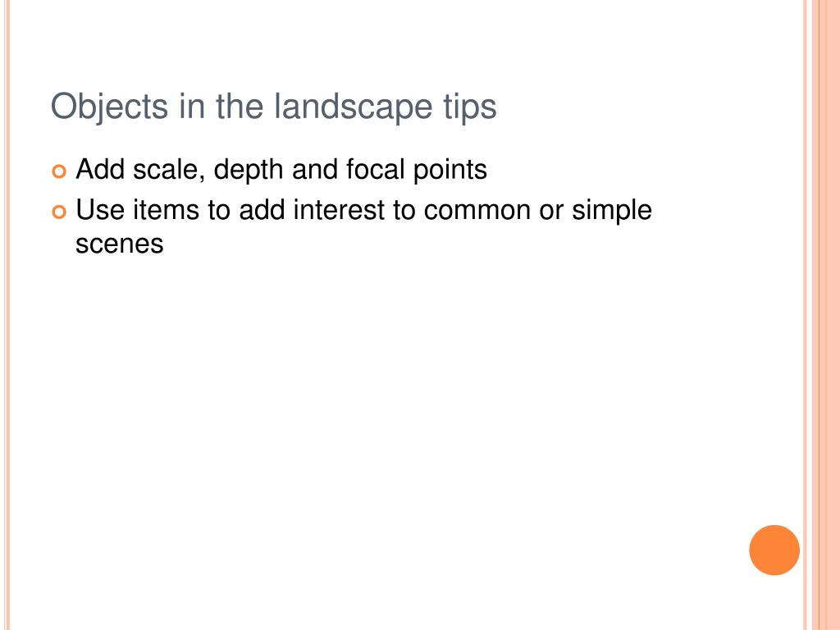Click the word "items" in the second bullet
The width and height of the screenshot is (840, 630).
coord(166,210)
